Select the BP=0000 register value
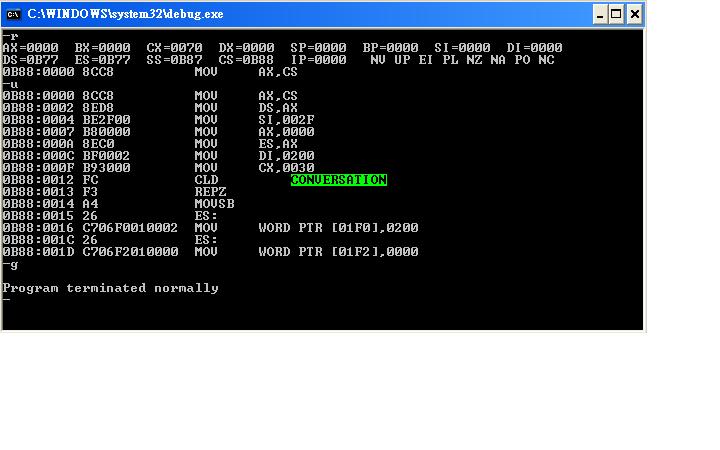Viewport: 720px width, 450px height. (390, 48)
